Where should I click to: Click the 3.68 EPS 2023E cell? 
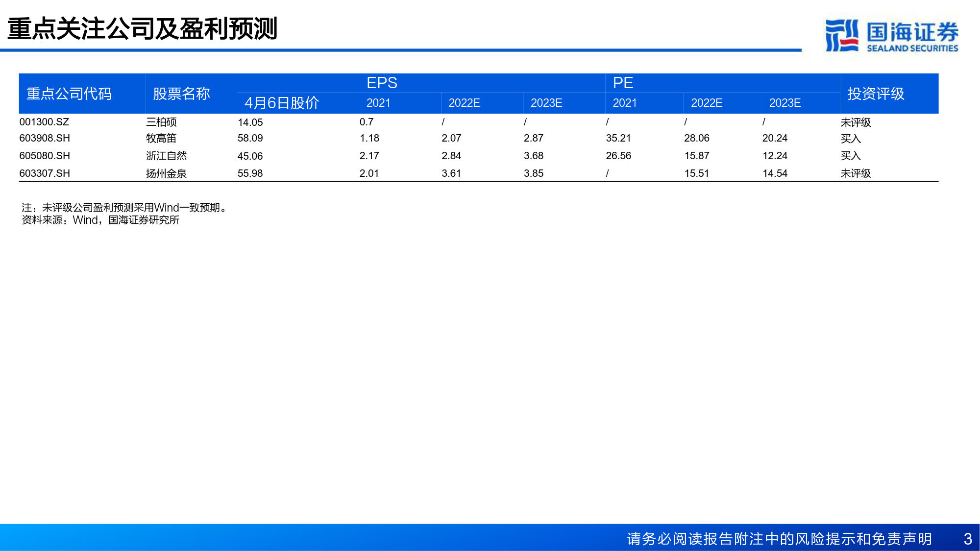534,156
